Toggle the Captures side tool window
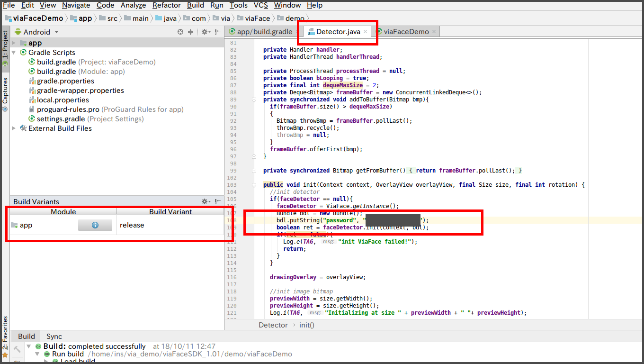This screenshot has width=644, height=364. tap(5, 94)
